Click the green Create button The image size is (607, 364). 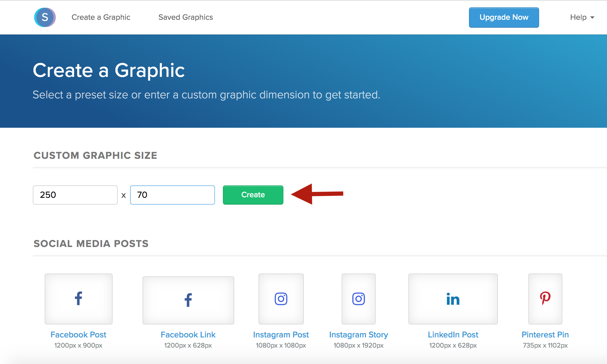253,195
